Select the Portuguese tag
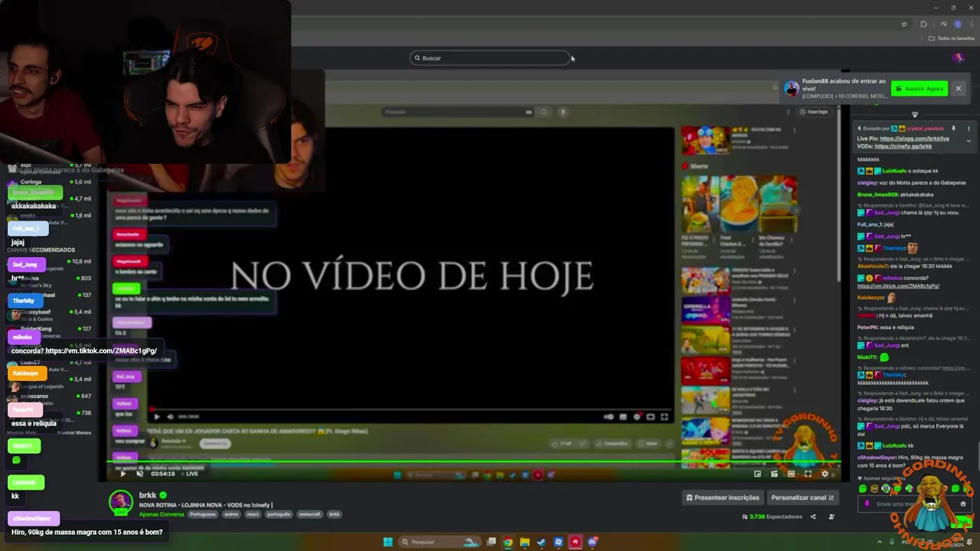 [203, 514]
